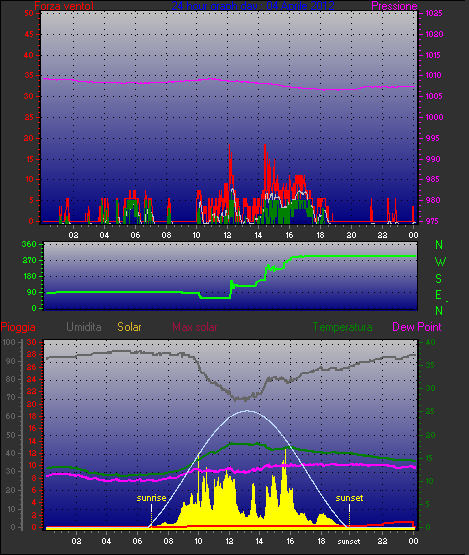Click the sunset label on bottom time axis
Viewport: 469px width, 555px height.
349,541
